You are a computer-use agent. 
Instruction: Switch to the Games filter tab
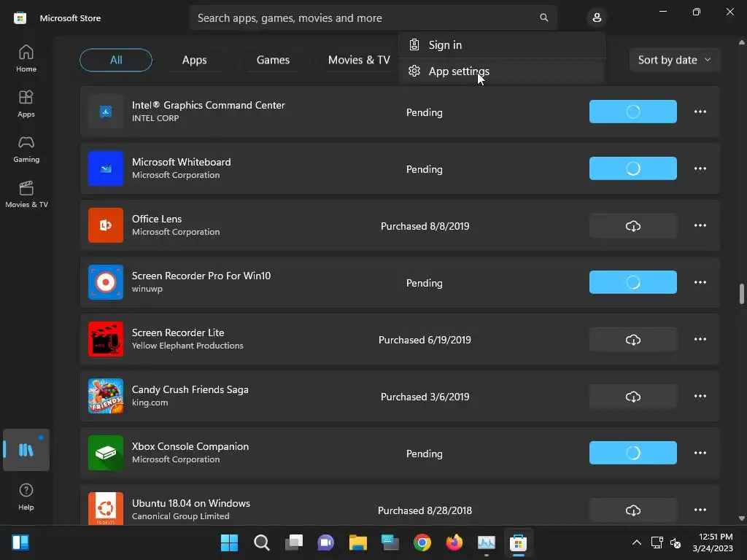tap(273, 60)
